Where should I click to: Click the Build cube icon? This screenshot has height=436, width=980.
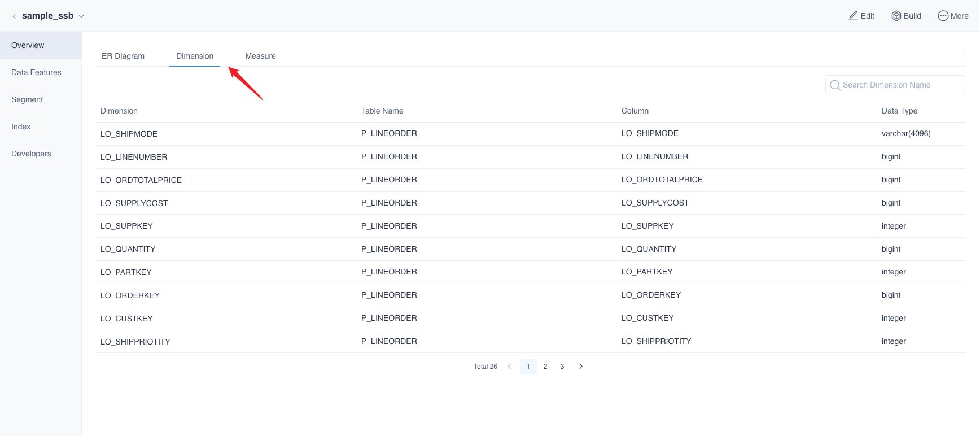[x=896, y=16]
